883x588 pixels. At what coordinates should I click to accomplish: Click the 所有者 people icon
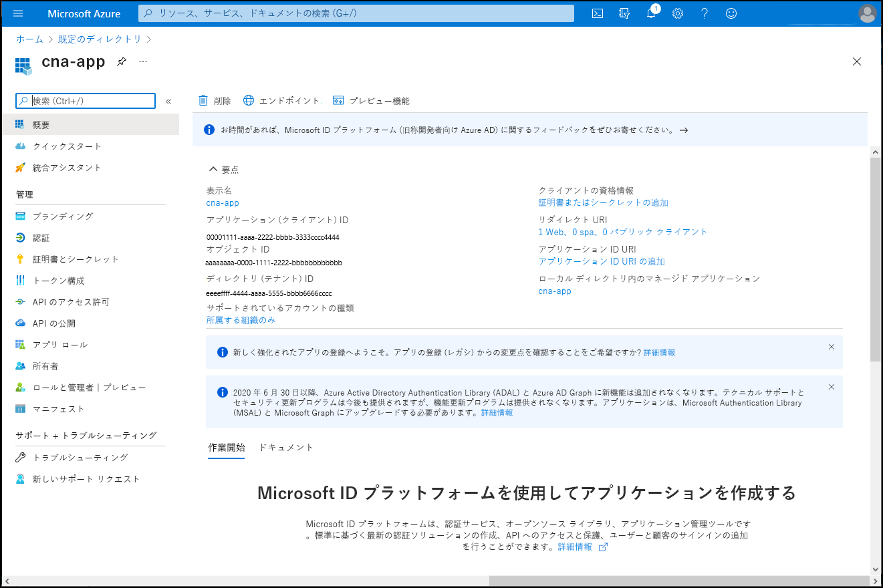coord(20,366)
